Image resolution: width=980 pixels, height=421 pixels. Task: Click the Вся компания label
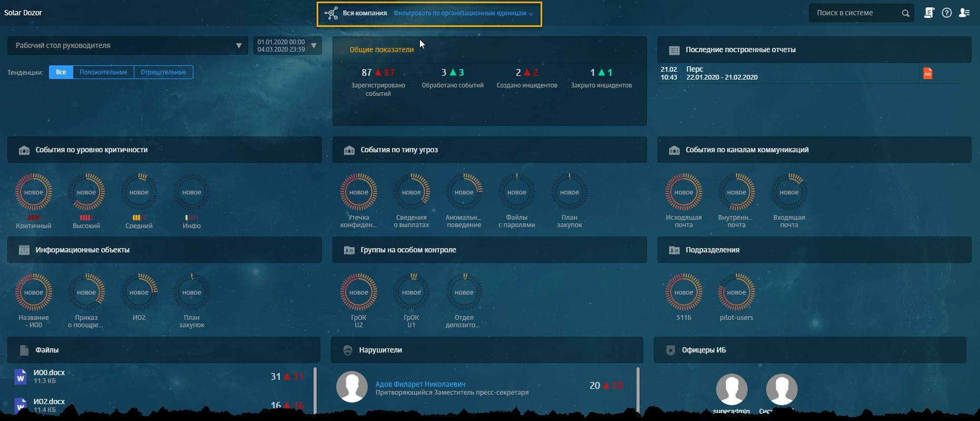coord(365,13)
